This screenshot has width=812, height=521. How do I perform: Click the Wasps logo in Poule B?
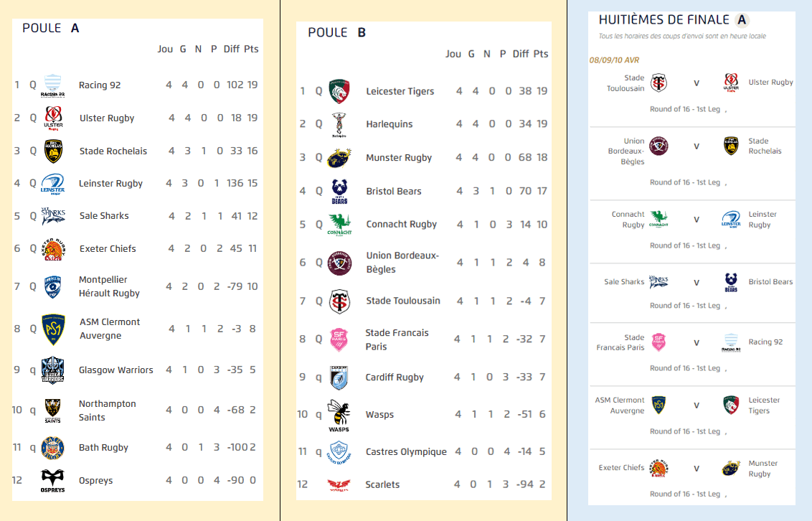[x=339, y=416]
